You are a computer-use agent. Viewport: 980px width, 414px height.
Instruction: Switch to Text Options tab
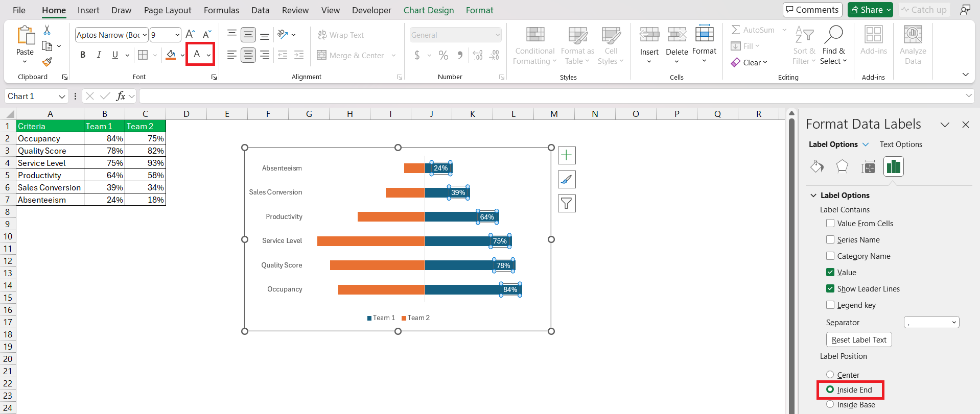click(901, 144)
